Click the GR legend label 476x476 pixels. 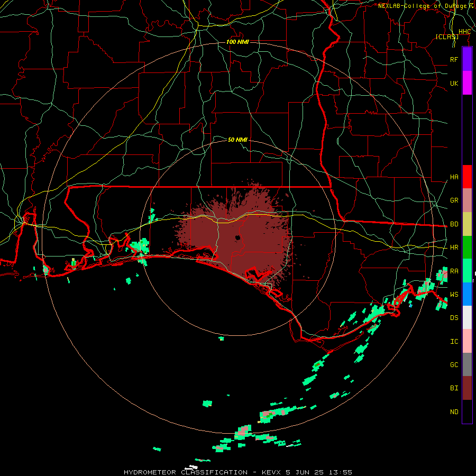click(x=454, y=200)
